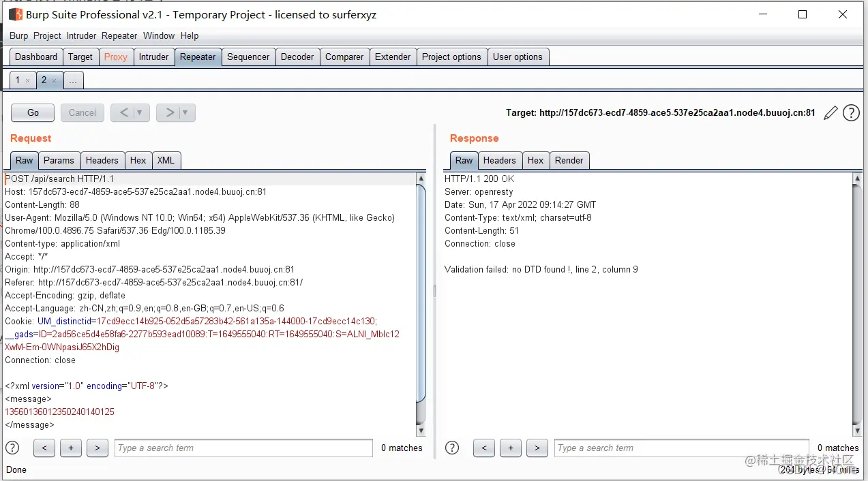Screen dimensions: 868x481
Task: Click the Burp Suite logo icon
Action: pos(15,14)
